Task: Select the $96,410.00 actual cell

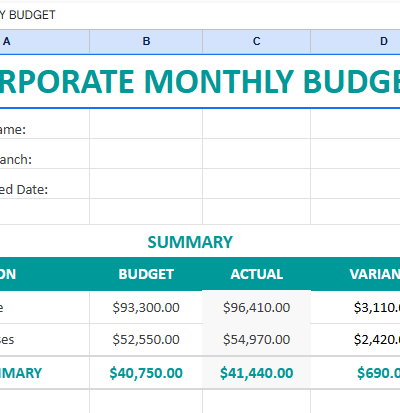Action: tap(256, 307)
